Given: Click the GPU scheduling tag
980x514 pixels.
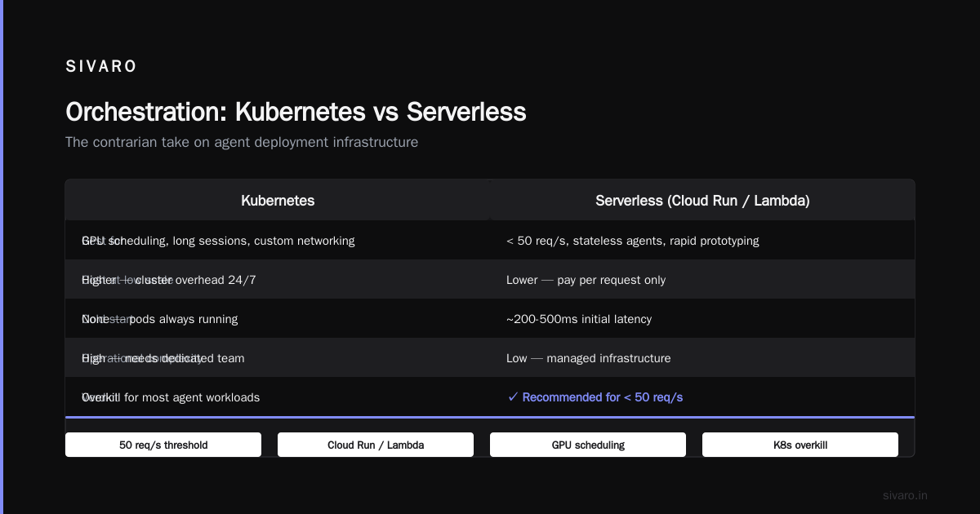Looking at the screenshot, I should coord(588,445).
